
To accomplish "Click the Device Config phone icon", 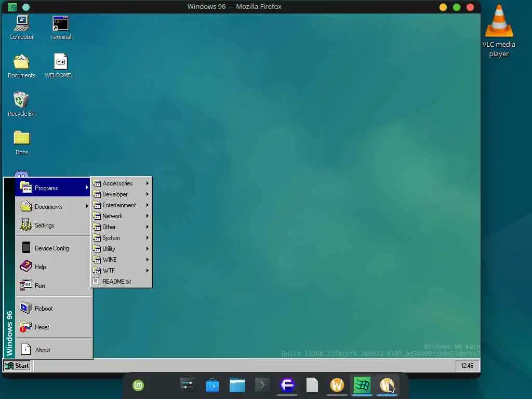I will [26, 247].
